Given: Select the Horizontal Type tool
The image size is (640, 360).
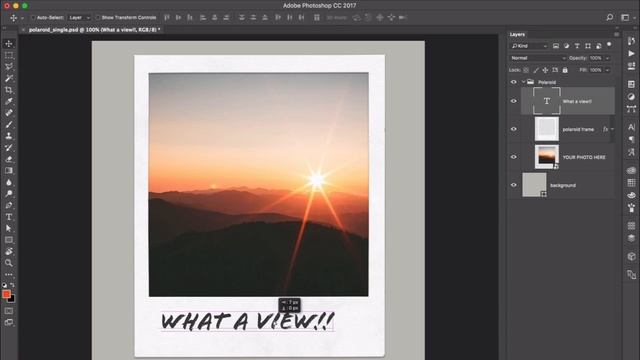Looking at the screenshot, I should tap(9, 217).
